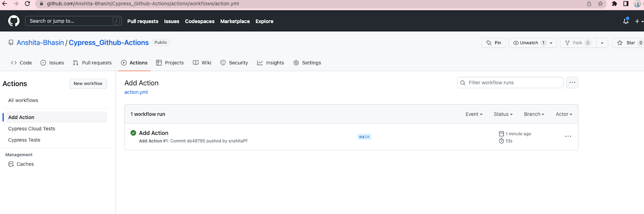Open Marketplace in top navigation

click(x=235, y=21)
